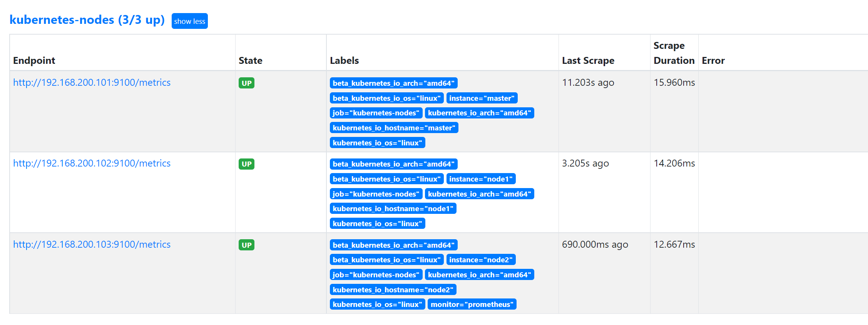Open the 192.168.200.102:9100/metrics endpoint link
The width and height of the screenshot is (868, 325).
92,163
